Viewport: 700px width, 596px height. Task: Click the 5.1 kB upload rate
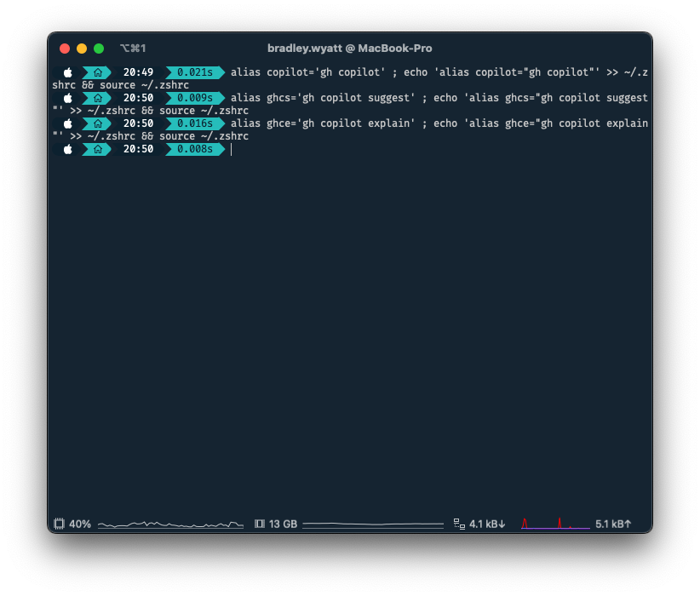[613, 524]
